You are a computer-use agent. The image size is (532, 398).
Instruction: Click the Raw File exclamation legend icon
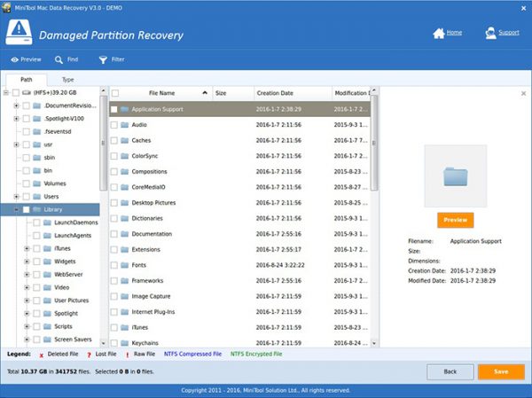tap(127, 355)
